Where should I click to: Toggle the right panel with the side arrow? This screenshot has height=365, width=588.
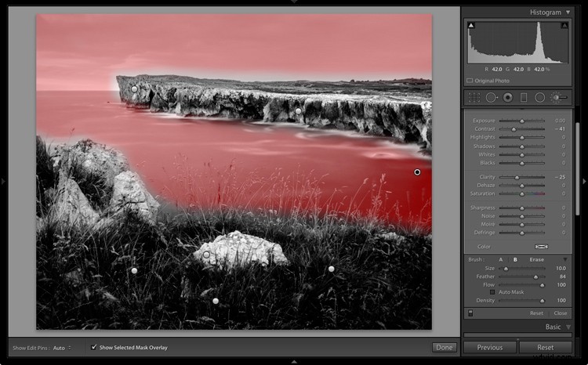click(x=584, y=182)
